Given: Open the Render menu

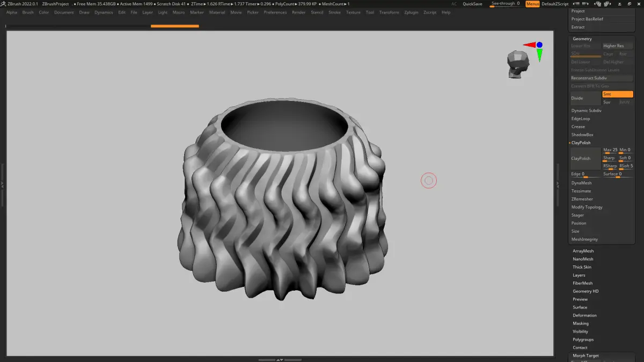Looking at the screenshot, I should click(x=298, y=12).
